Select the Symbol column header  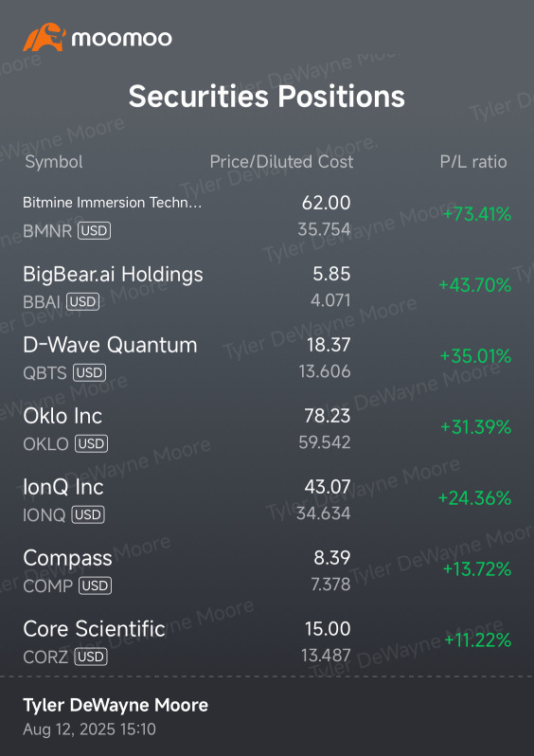point(54,162)
